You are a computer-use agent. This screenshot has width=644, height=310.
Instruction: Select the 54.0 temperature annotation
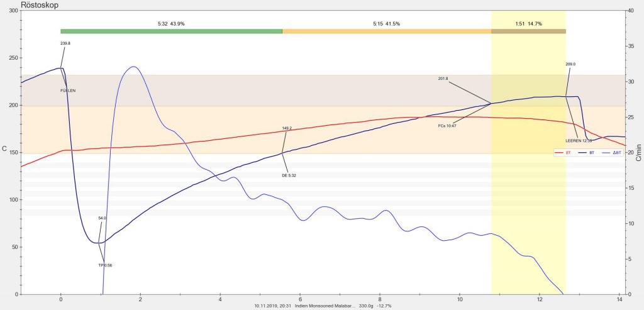[102, 218]
